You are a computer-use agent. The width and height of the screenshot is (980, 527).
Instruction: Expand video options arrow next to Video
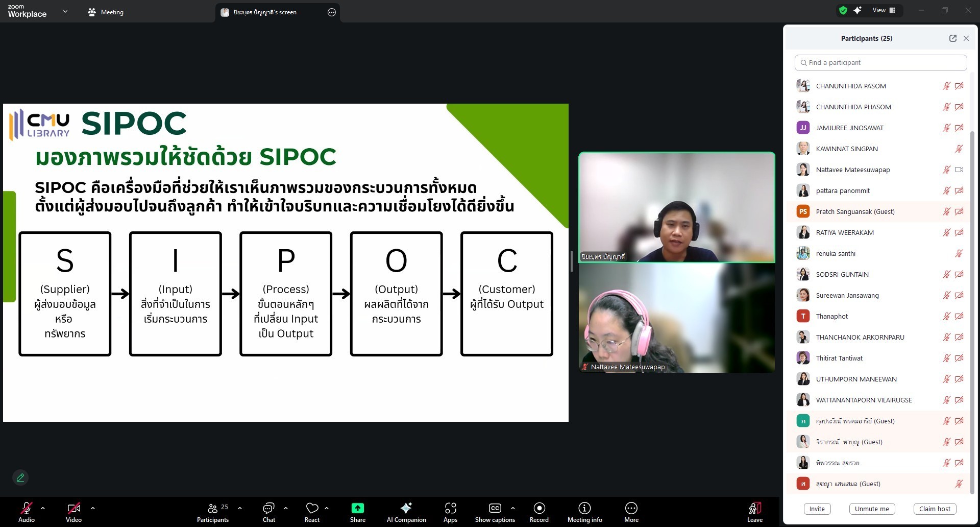point(93,508)
